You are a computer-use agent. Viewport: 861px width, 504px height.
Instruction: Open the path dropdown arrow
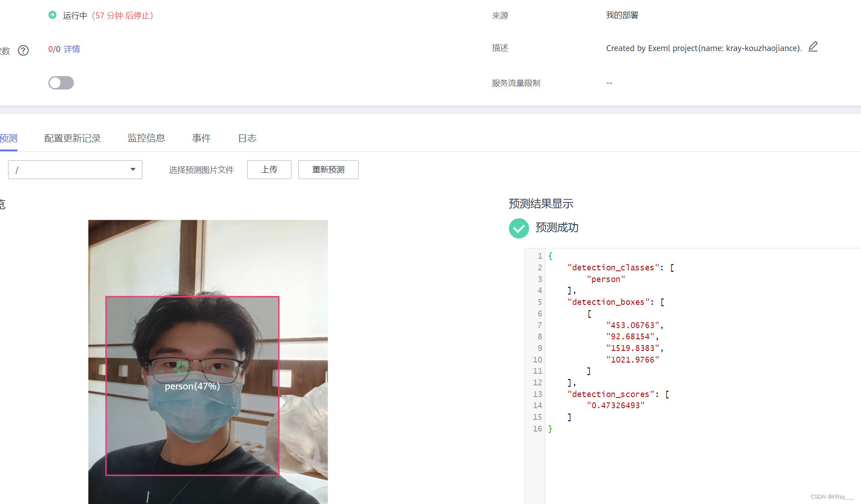(133, 169)
